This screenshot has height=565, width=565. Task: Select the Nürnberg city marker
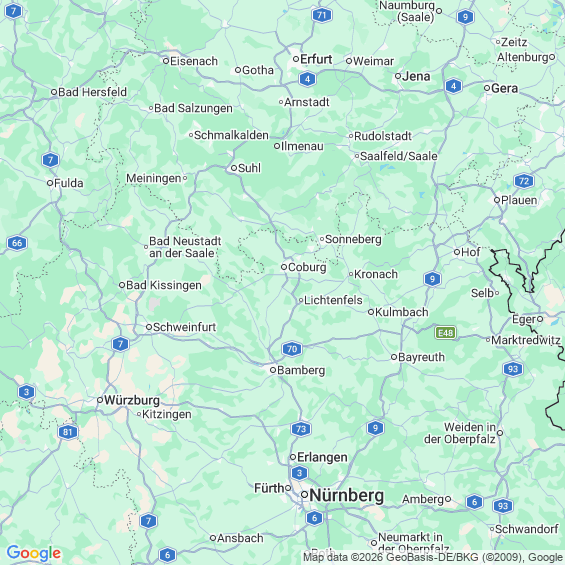click(304, 495)
